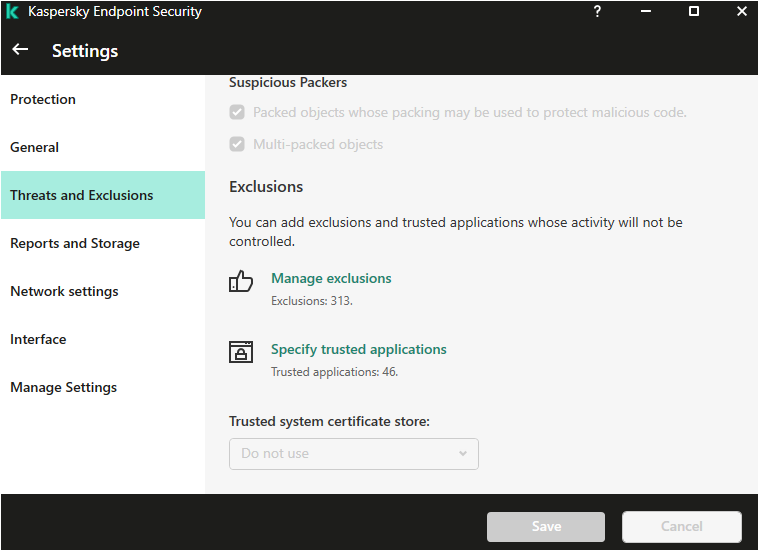Minimize the Kaspersky Endpoint Security window
759x551 pixels.
click(x=646, y=11)
